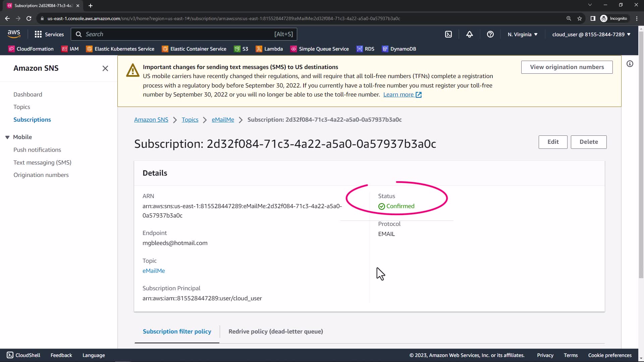Image resolution: width=644 pixels, height=362 pixels.
Task: Close the Amazon SNS side navigation
Action: (x=105, y=68)
